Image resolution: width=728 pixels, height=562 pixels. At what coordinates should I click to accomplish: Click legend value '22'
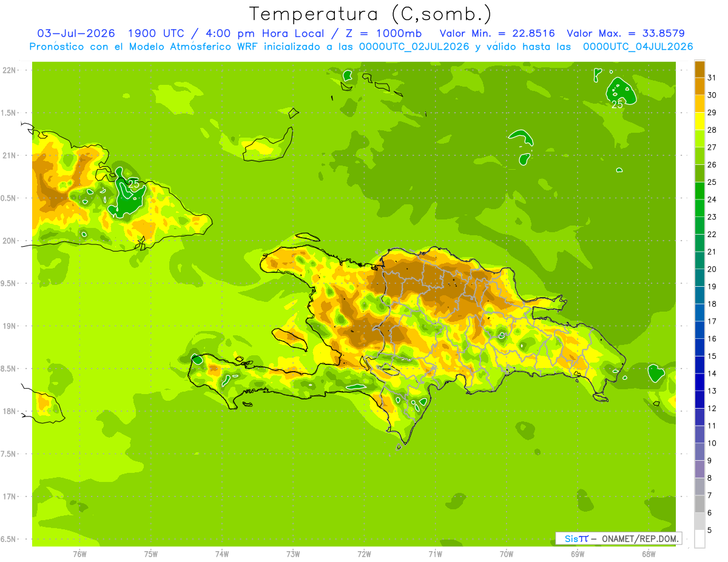[712, 234]
